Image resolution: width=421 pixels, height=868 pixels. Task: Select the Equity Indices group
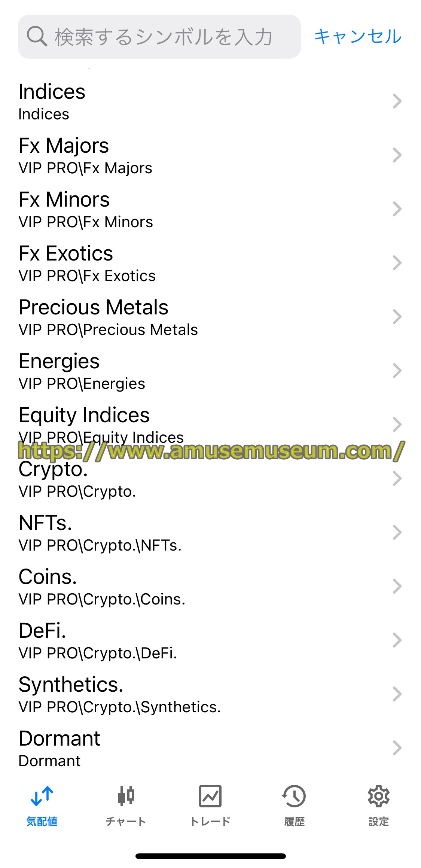(210, 425)
